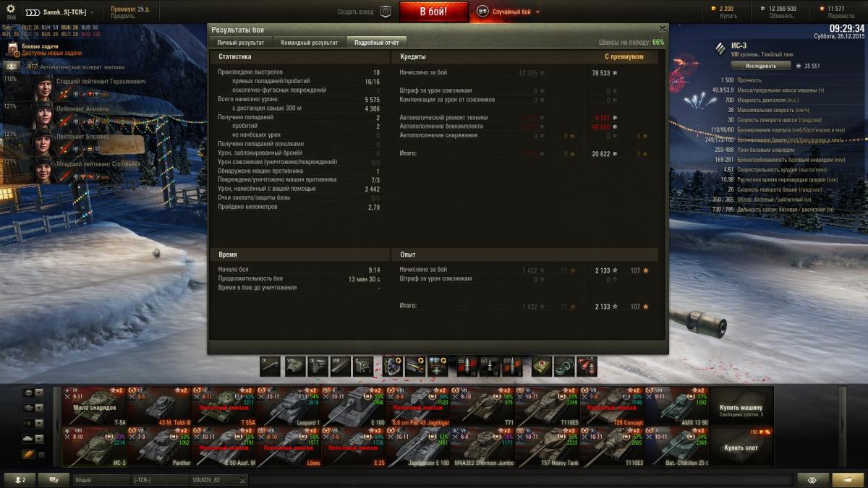Expand the tier filter dropdown arrow
The image size is (868, 488).
click(x=39, y=423)
